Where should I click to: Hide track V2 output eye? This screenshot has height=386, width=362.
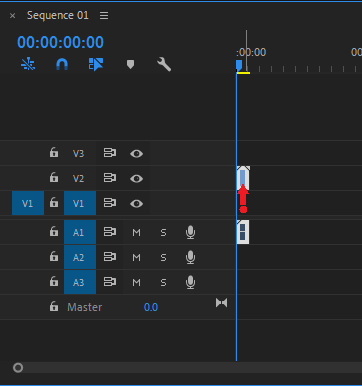click(x=136, y=179)
